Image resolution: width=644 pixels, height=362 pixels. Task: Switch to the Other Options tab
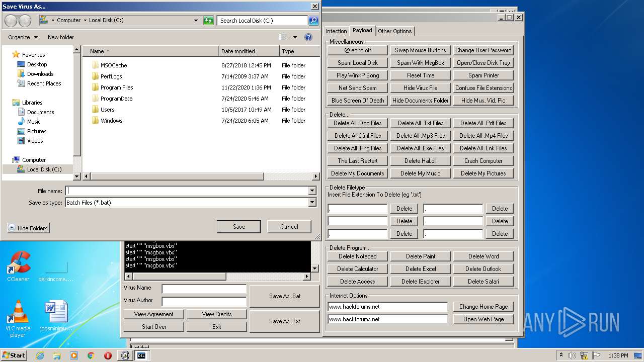[395, 31]
